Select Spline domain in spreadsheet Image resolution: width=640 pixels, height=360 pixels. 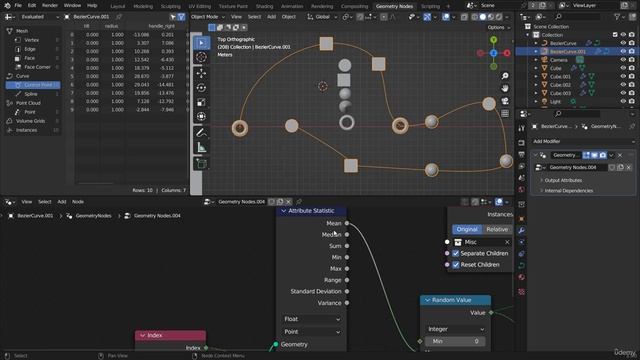coord(31,94)
